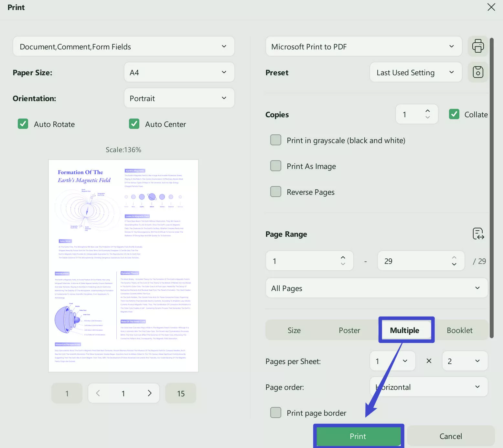Open Pages per Sheet columns dropdown showing 1
The image size is (503, 448).
393,361
